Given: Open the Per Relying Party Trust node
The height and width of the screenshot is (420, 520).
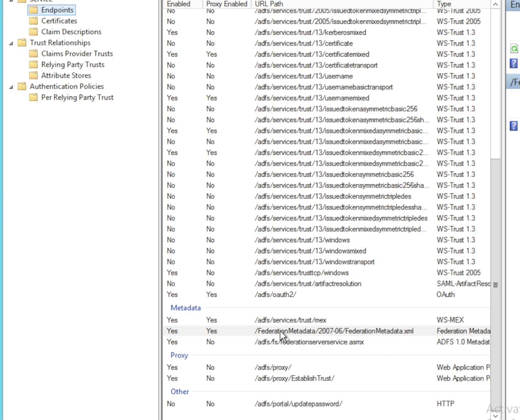Looking at the screenshot, I should point(77,97).
